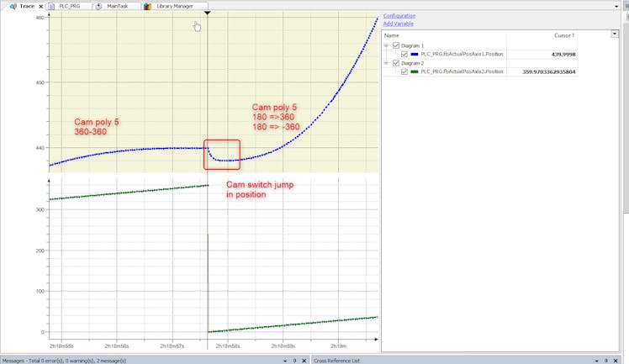The image size is (629, 364).
Task: Collapse the Diagram 1 tree node
Action: (x=387, y=45)
